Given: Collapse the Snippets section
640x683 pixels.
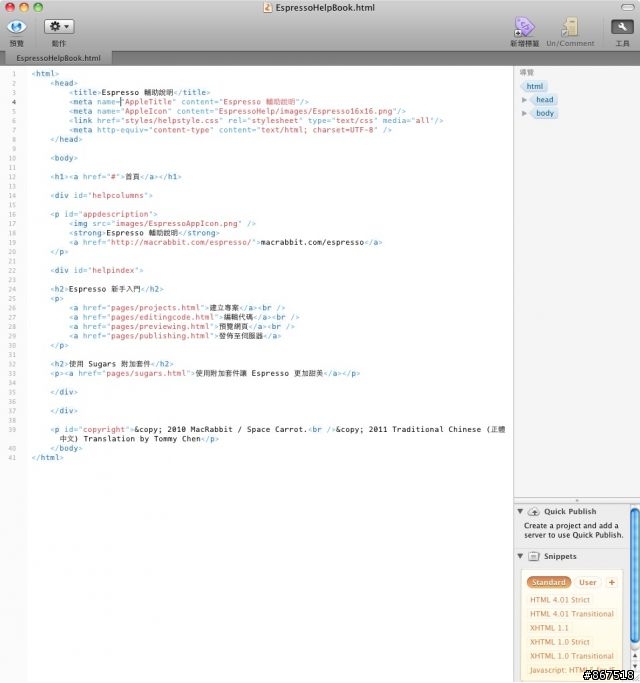Looking at the screenshot, I should [520, 556].
